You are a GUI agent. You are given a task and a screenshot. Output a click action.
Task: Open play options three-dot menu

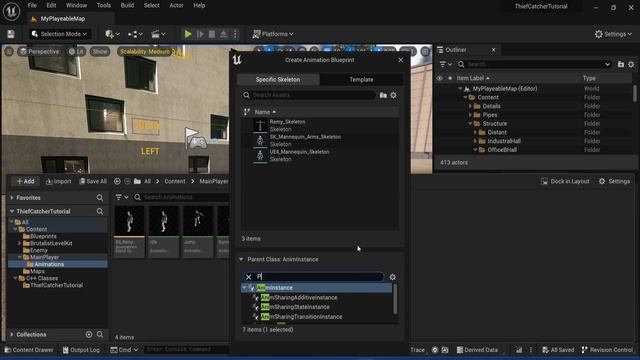[235, 34]
